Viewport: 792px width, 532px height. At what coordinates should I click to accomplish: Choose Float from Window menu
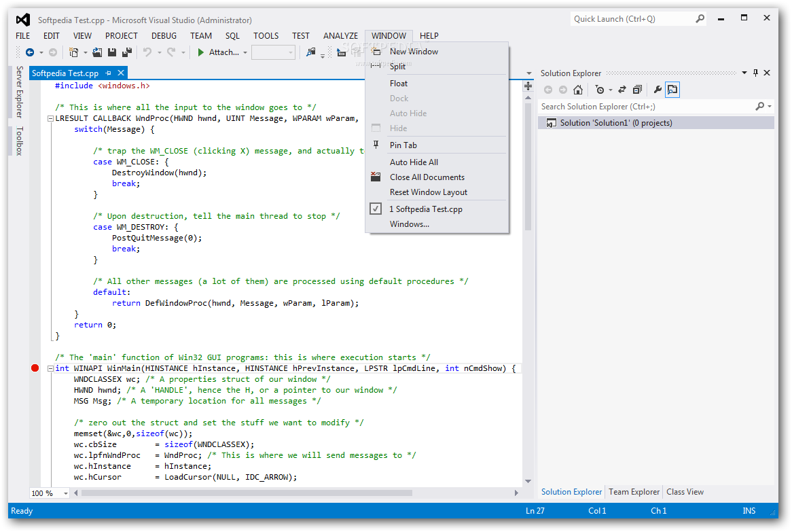(436, 84)
